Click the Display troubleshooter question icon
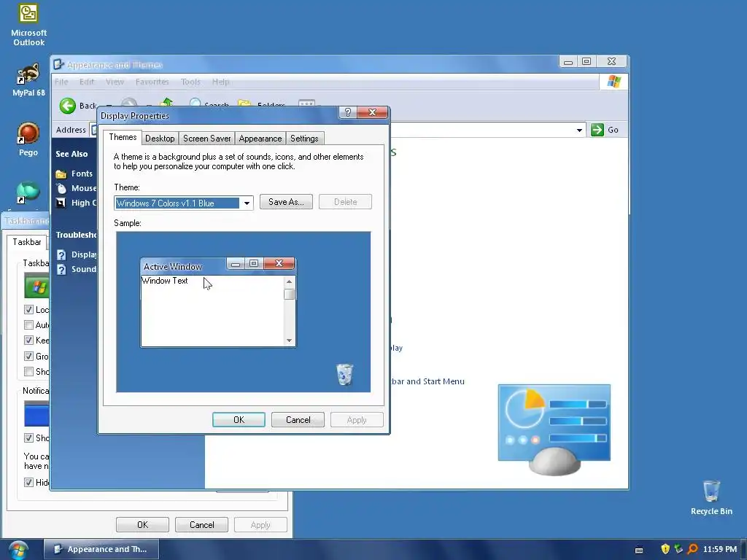Image resolution: width=747 pixels, height=560 pixels. (61, 254)
